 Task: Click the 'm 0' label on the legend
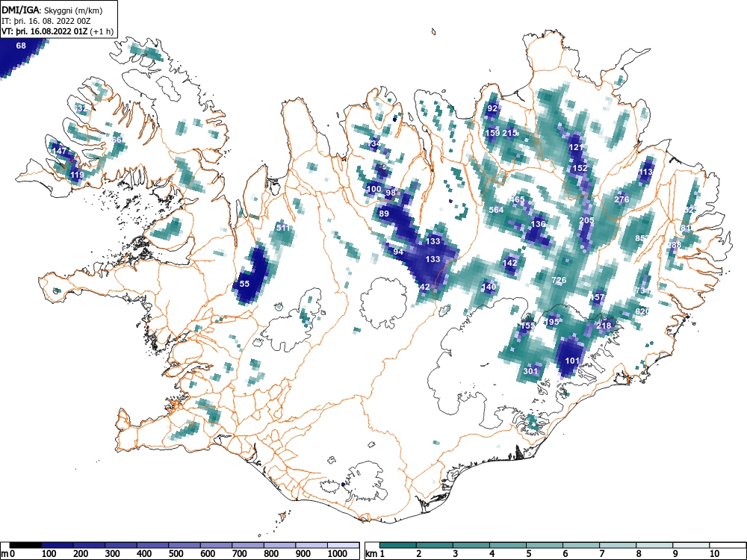8,553
